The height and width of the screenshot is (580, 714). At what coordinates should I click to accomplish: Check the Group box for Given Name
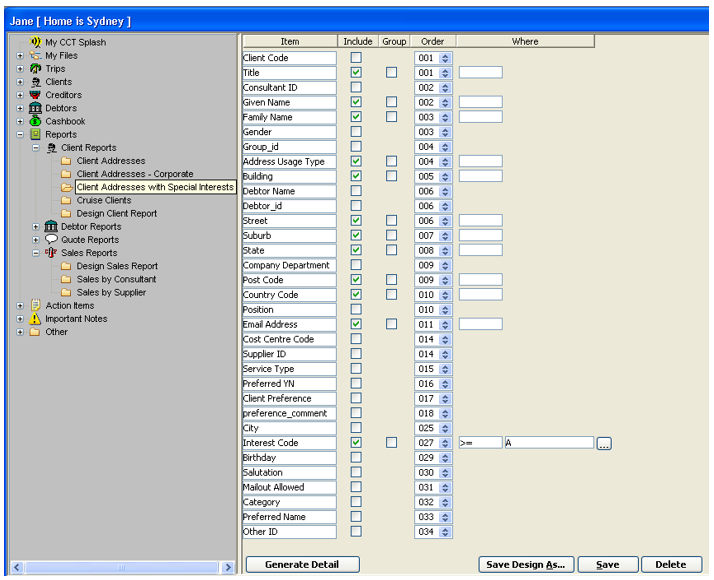coord(391,102)
